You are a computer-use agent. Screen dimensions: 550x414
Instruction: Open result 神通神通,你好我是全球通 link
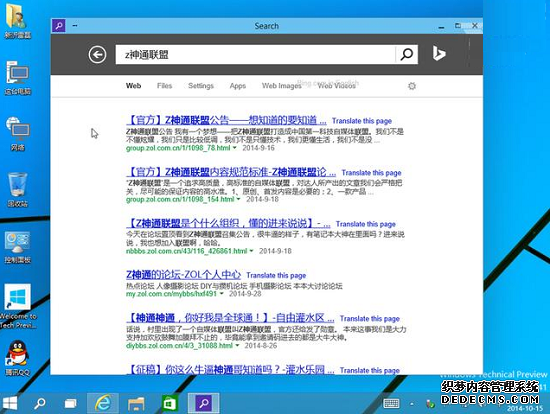tap(230, 318)
